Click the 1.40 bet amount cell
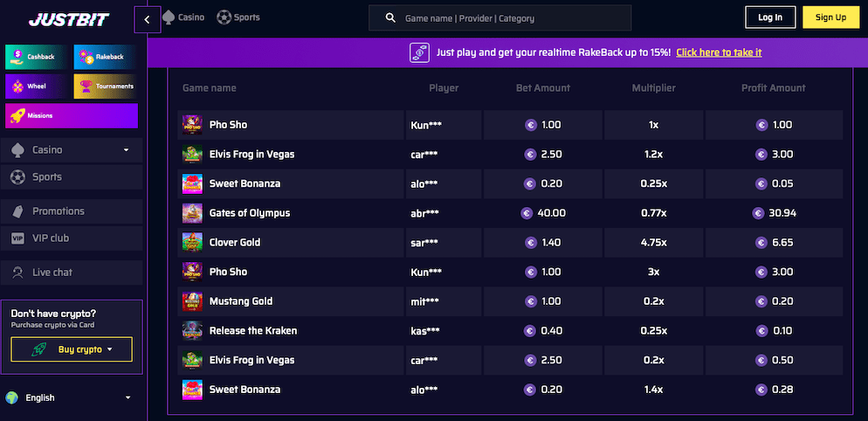Screen dimensions: 868x421 (542, 243)
